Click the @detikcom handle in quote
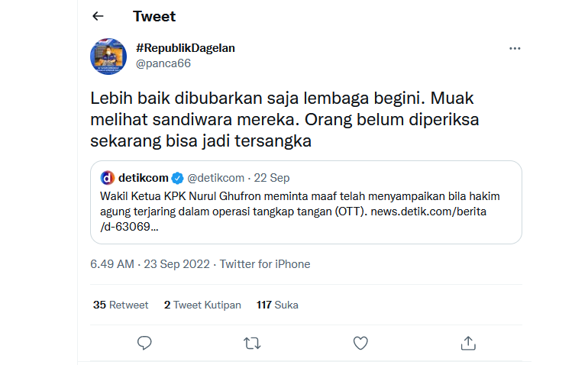Screen dimensions: 588x365 (215, 178)
